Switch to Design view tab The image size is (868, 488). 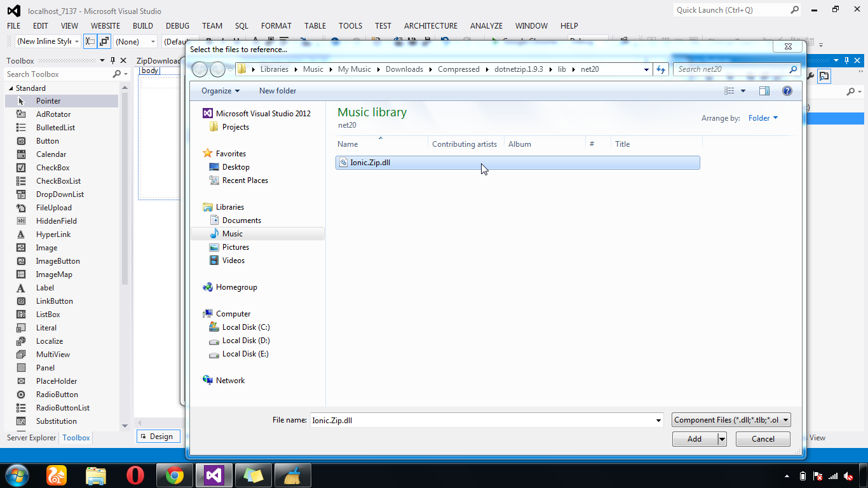pos(158,437)
